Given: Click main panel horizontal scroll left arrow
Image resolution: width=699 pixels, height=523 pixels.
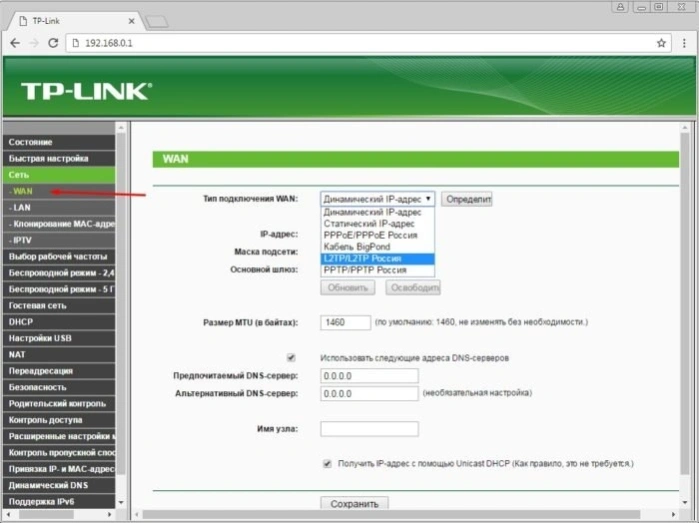Looking at the screenshot, I should 137,515.
